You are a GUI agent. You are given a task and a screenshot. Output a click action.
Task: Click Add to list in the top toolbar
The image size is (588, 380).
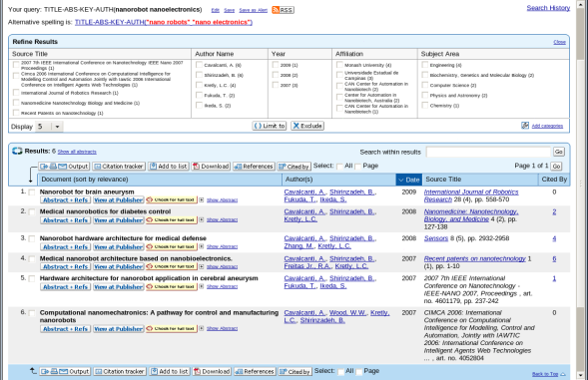click(x=168, y=166)
